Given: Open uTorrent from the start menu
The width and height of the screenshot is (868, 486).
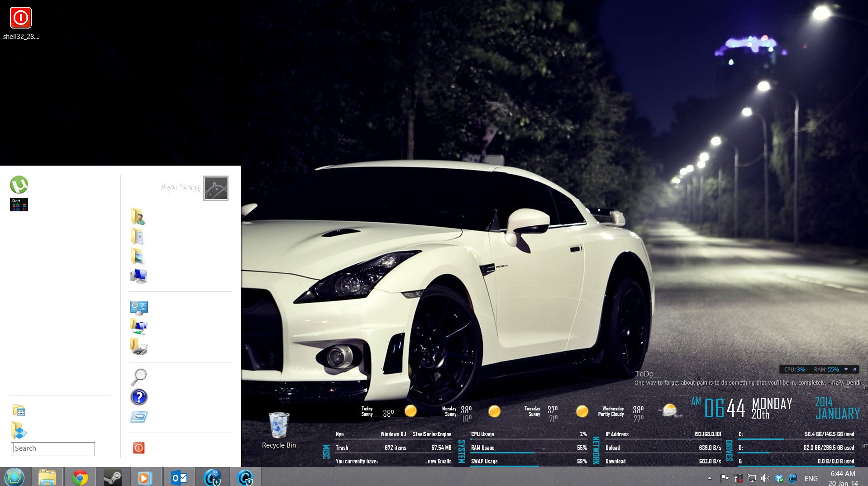Looking at the screenshot, I should click(x=19, y=185).
